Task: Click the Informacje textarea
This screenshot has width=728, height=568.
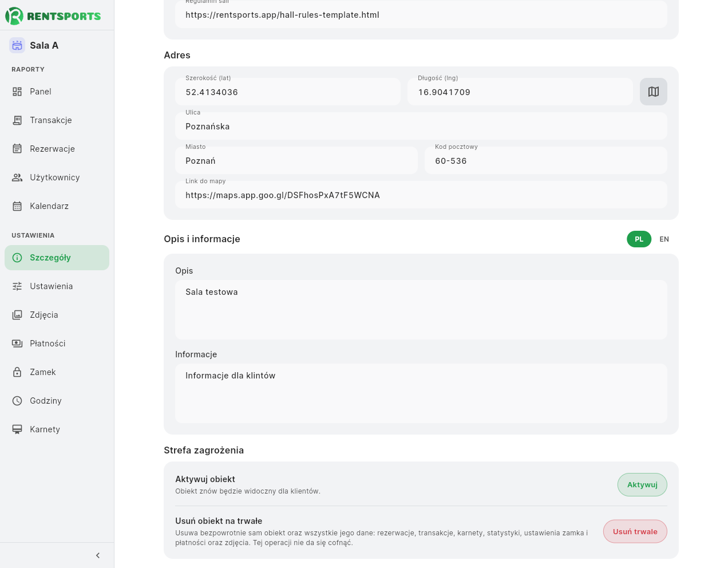Action: 421,393
